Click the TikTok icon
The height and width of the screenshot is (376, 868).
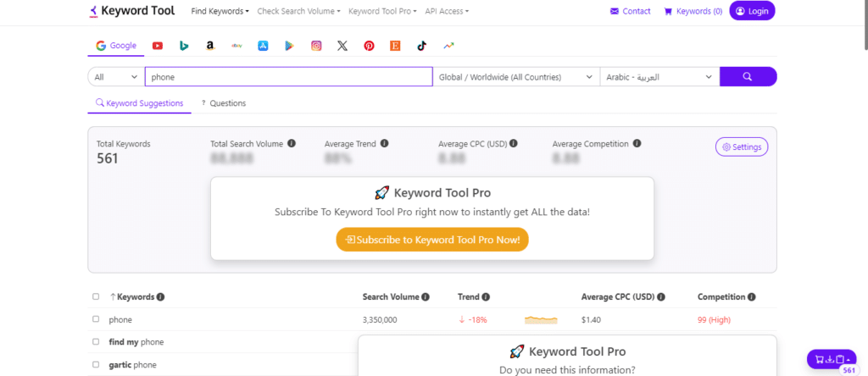pos(422,46)
